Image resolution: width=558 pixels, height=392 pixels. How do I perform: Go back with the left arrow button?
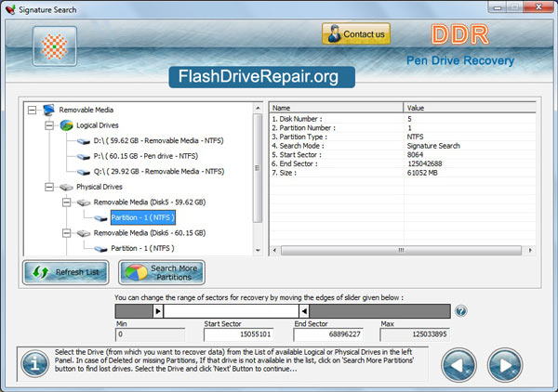[458, 365]
